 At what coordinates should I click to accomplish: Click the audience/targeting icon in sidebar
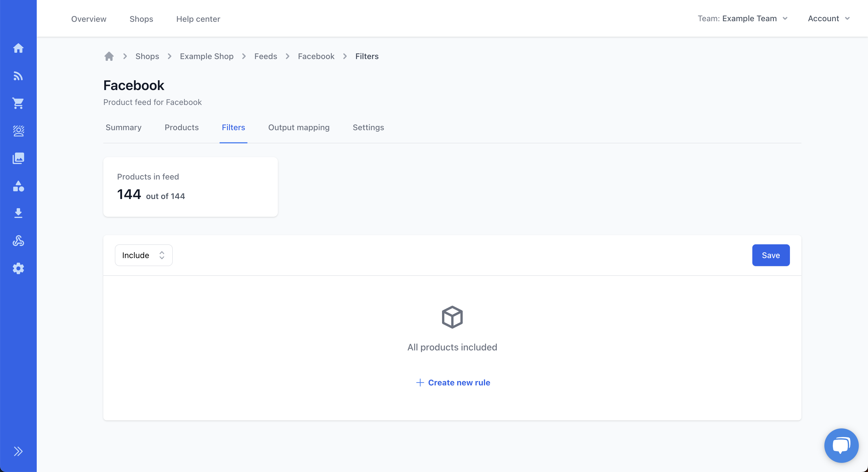click(18, 130)
